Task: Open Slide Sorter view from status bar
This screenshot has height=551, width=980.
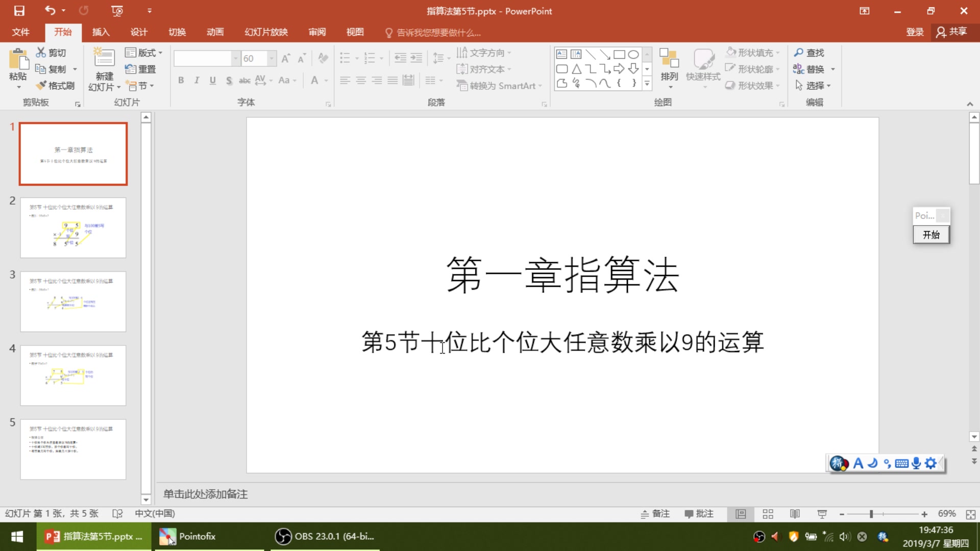Action: 768,514
